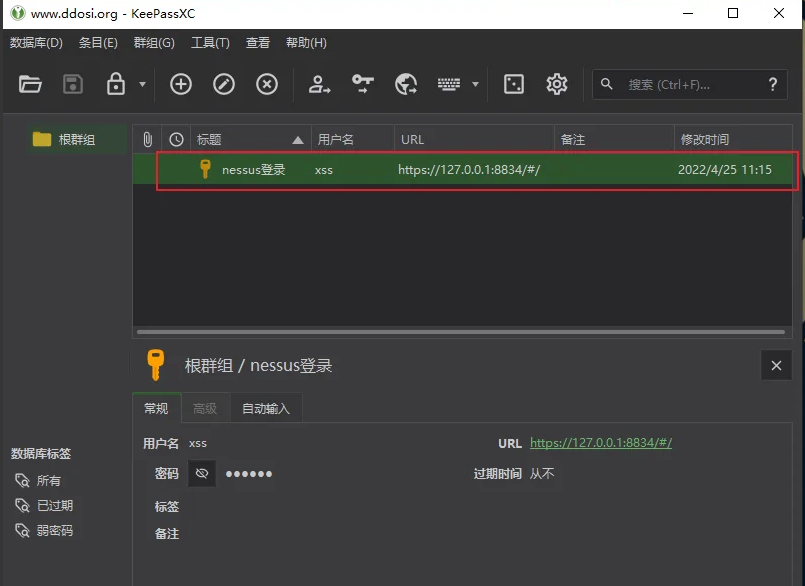
Task: Minimize the KeePassXC window
Action: click(x=688, y=13)
